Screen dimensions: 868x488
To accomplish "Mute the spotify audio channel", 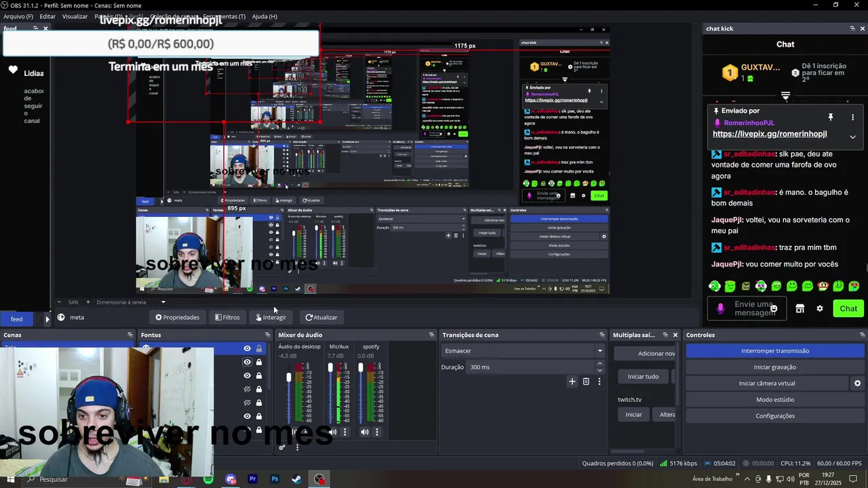I will [365, 432].
